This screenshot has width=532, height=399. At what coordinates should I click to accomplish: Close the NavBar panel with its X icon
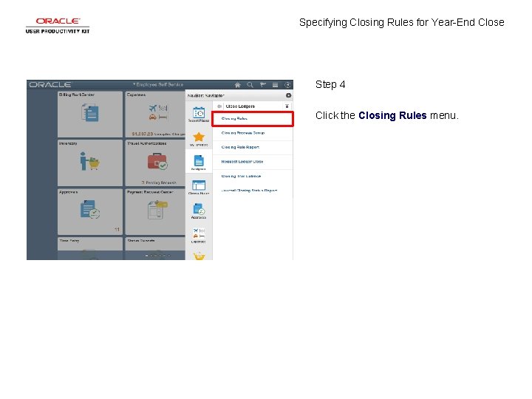click(x=288, y=95)
